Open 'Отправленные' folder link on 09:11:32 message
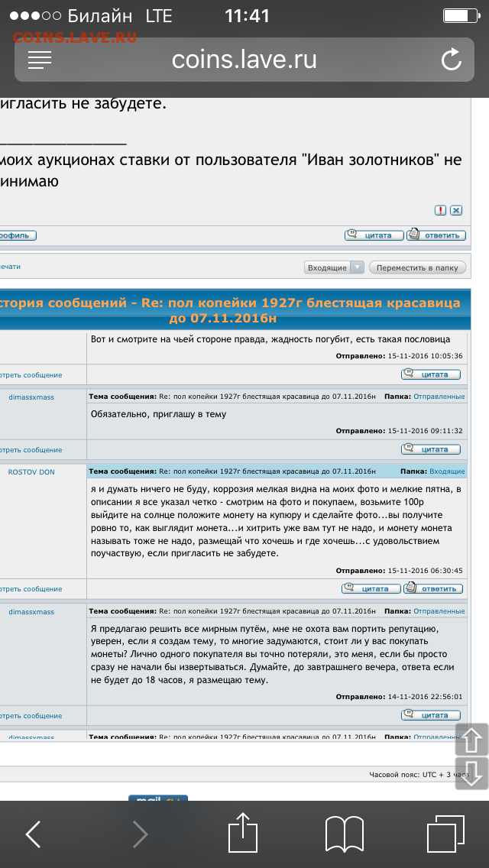Viewport: 489px width, 868px height. (x=439, y=397)
